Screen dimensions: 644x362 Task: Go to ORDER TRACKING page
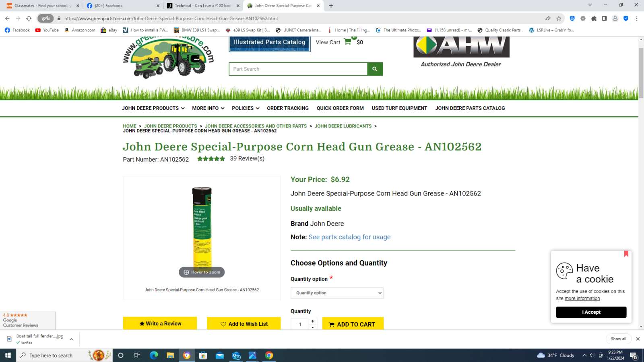(x=288, y=108)
